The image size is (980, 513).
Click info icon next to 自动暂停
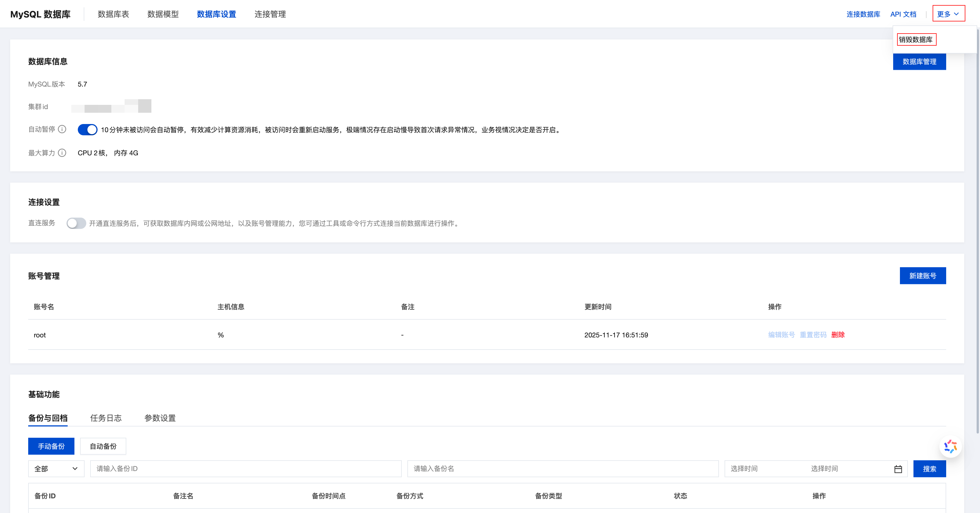(62, 129)
